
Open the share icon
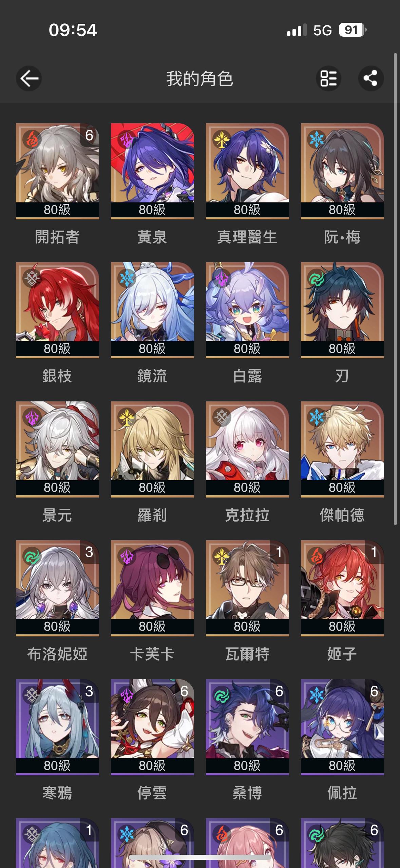371,78
